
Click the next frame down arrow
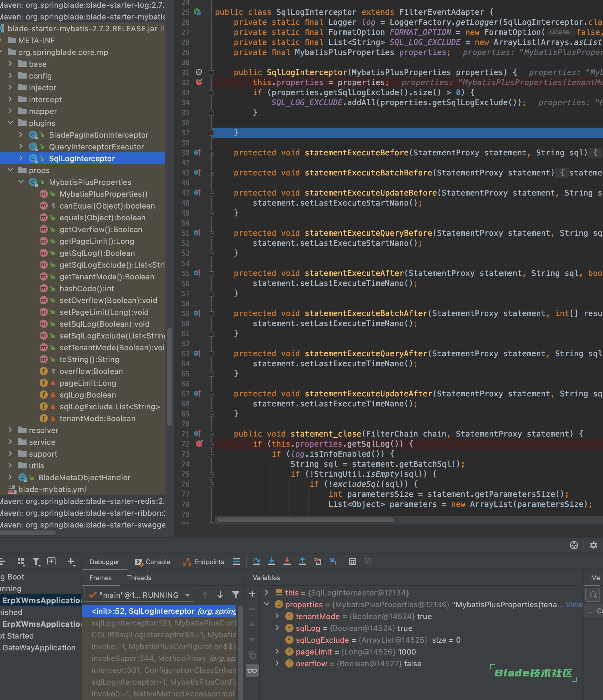(x=220, y=595)
